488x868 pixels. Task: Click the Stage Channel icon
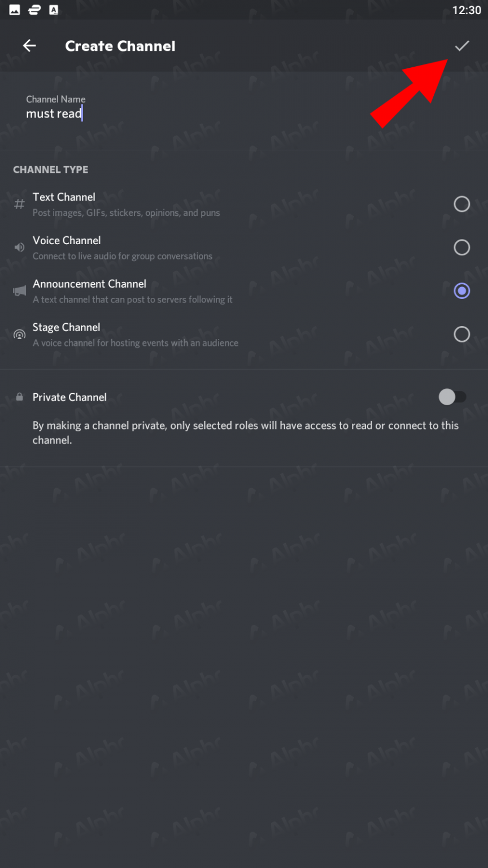point(19,334)
